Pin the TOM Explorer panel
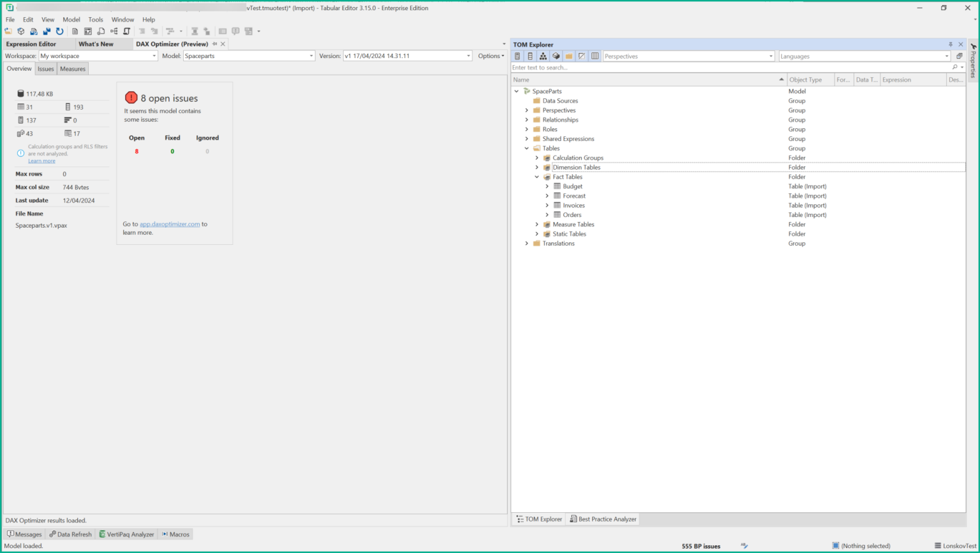The height and width of the screenshot is (553, 980). tap(951, 44)
